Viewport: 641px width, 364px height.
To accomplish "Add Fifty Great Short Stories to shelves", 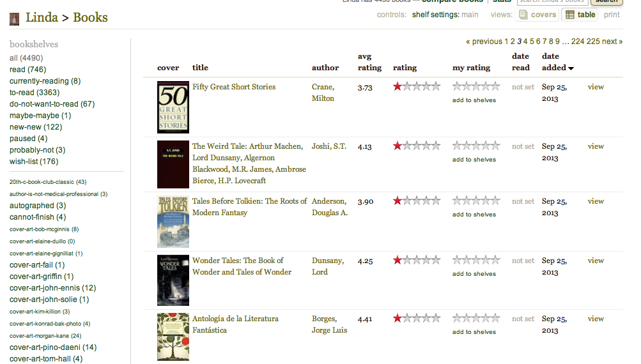I will [x=474, y=100].
